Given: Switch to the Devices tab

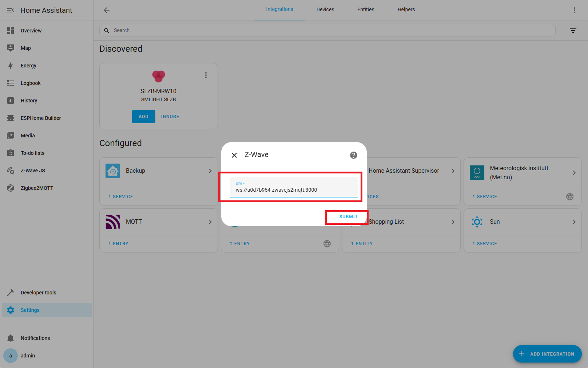Looking at the screenshot, I should (325, 9).
